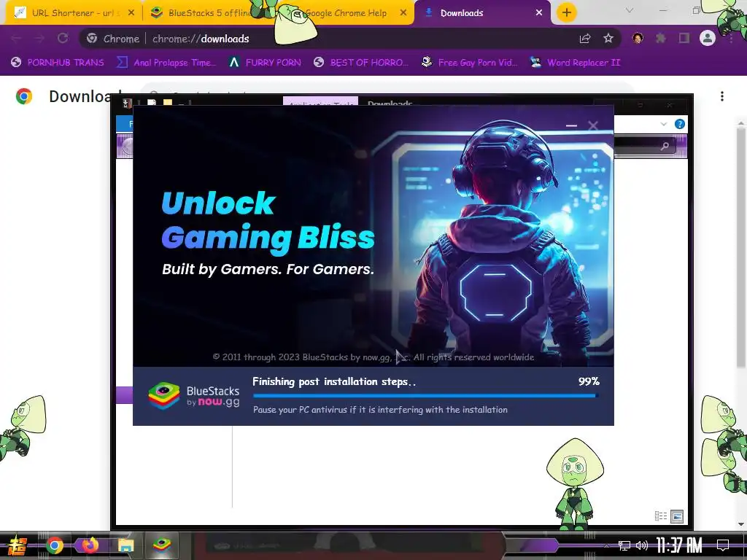The image size is (747, 560).
Task: Expand the File Explorer ribbon chevron
Action: (664, 124)
